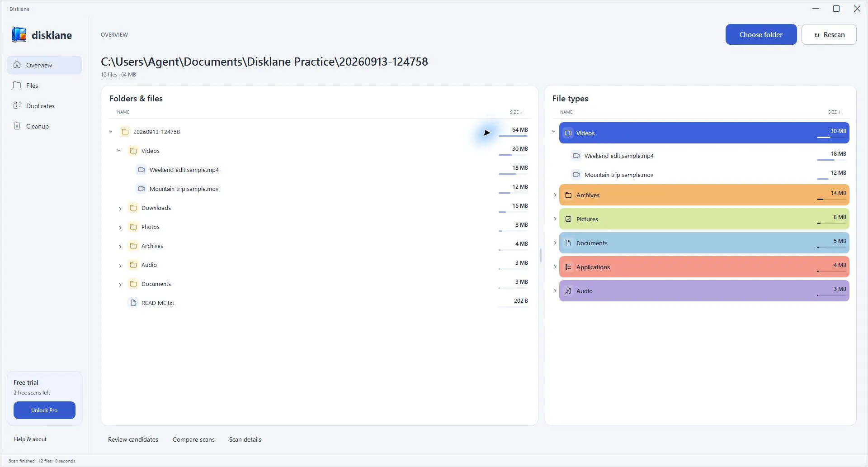The width and height of the screenshot is (868, 467).
Task: Click the Downloads folder icon
Action: pos(133,208)
